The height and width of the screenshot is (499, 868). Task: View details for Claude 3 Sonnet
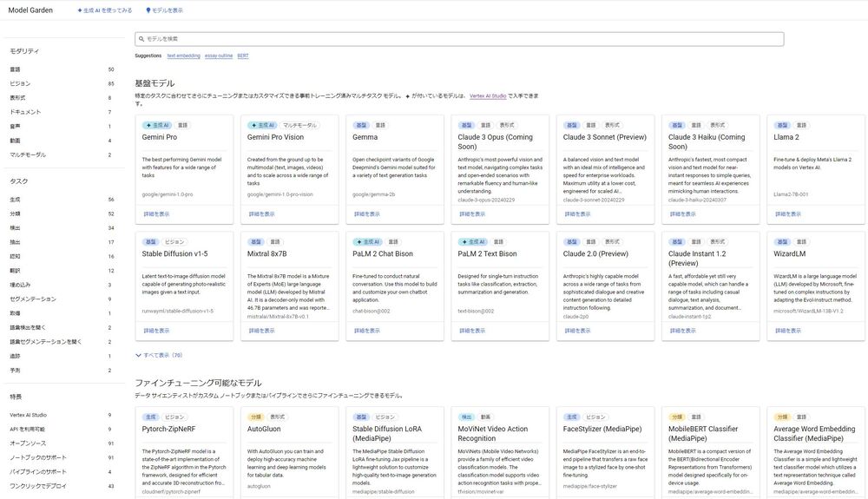pyautogui.click(x=577, y=214)
